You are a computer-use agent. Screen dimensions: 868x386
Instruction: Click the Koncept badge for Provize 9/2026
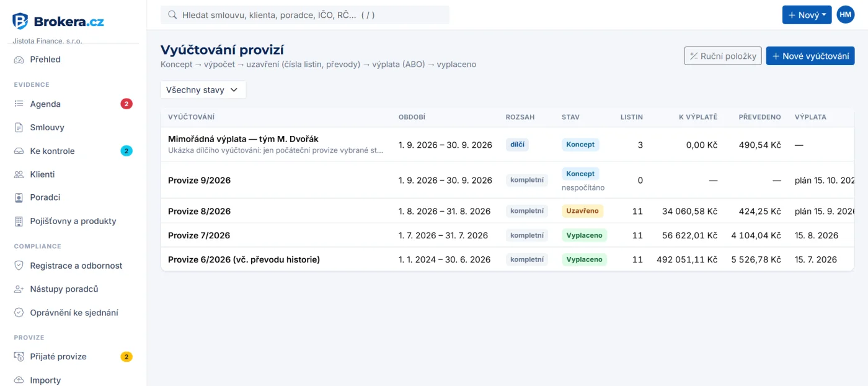581,174
